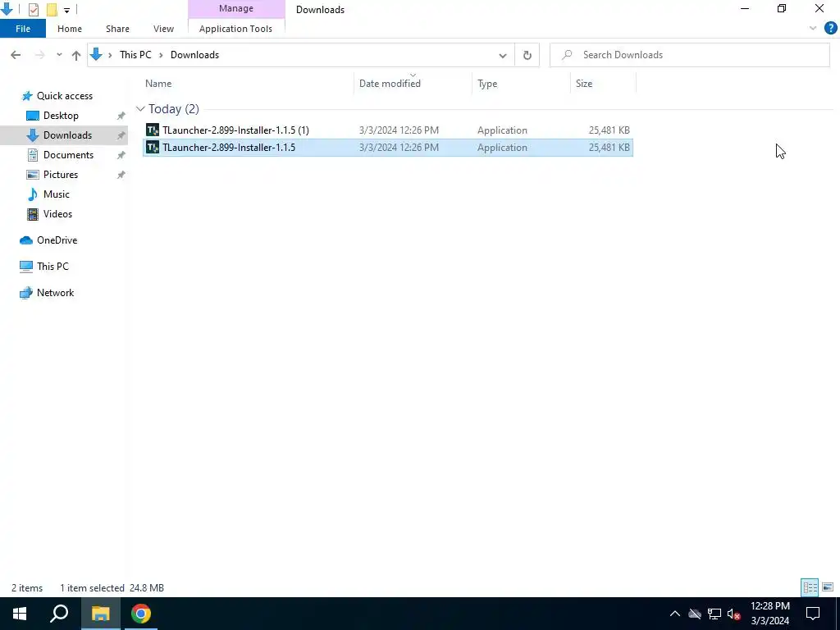Click the File Explorer taskbar icon
Image resolution: width=840 pixels, height=630 pixels.
[100, 614]
